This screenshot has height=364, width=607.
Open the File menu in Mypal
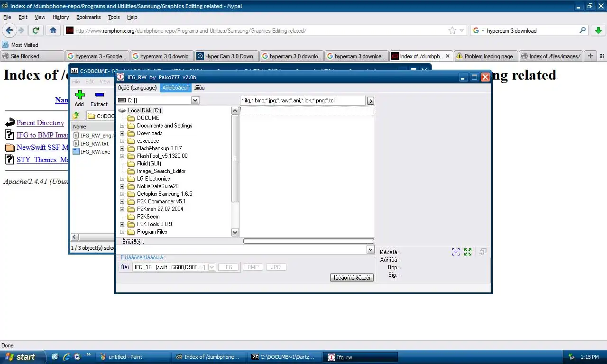click(7, 17)
